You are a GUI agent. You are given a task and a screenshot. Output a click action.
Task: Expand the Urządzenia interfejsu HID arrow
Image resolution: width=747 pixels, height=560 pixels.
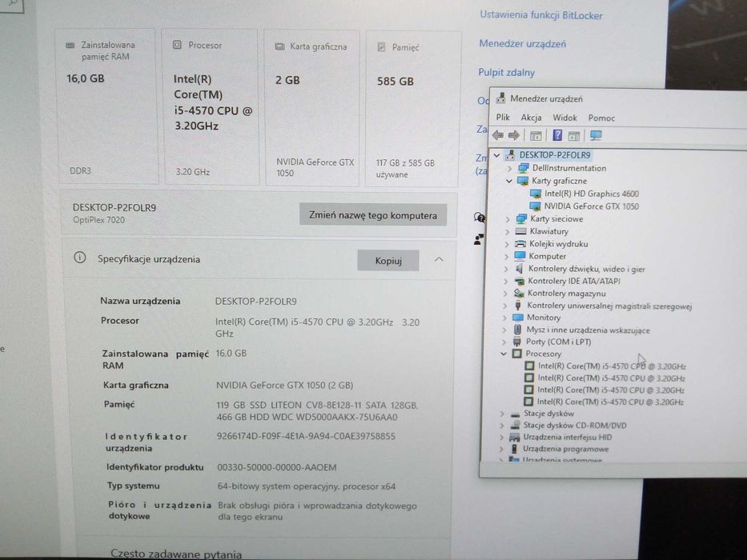pos(502,437)
